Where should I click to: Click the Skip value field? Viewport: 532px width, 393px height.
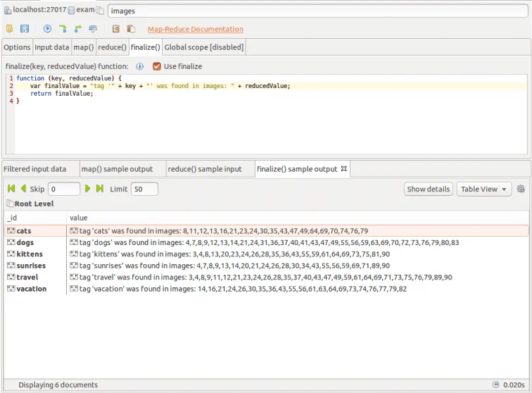click(x=64, y=189)
